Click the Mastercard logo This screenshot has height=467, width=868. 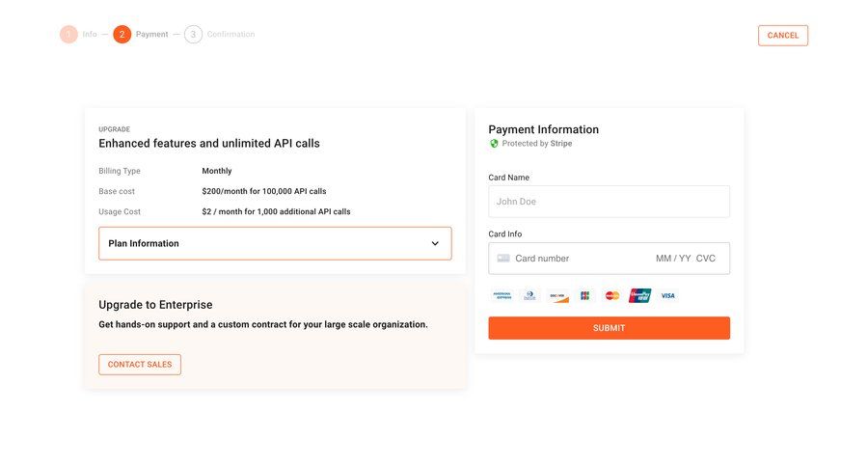click(611, 296)
